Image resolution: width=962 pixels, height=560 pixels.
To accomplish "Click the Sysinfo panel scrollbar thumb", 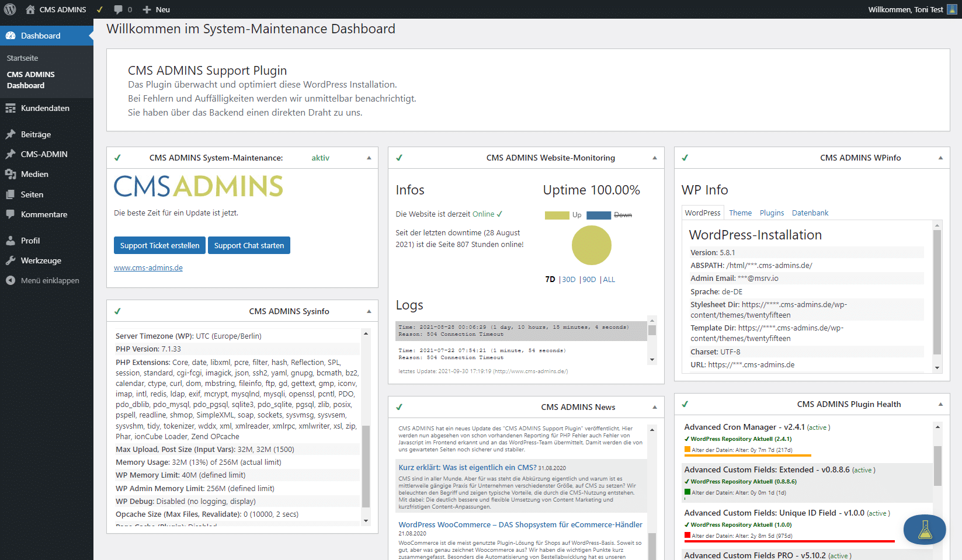I will point(366,467).
